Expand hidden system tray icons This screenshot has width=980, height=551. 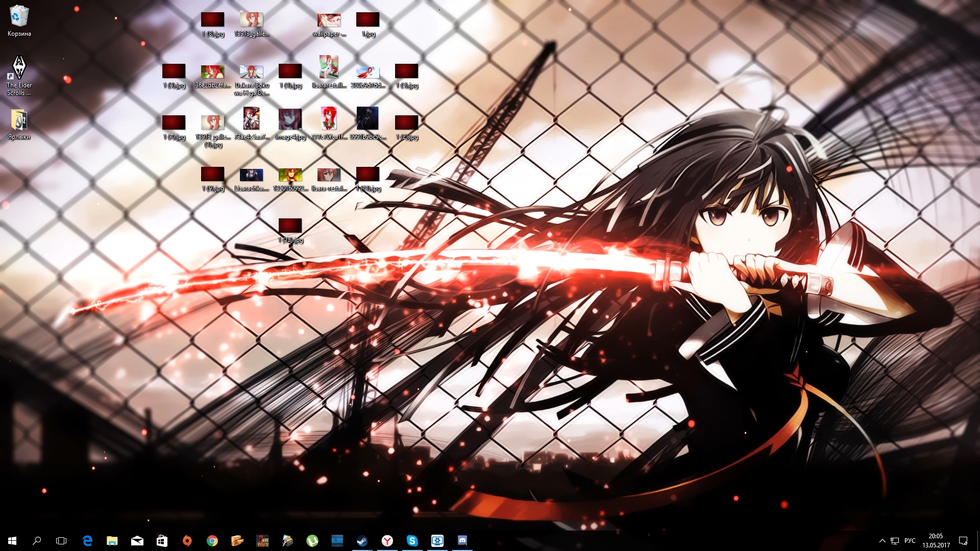pyautogui.click(x=883, y=541)
